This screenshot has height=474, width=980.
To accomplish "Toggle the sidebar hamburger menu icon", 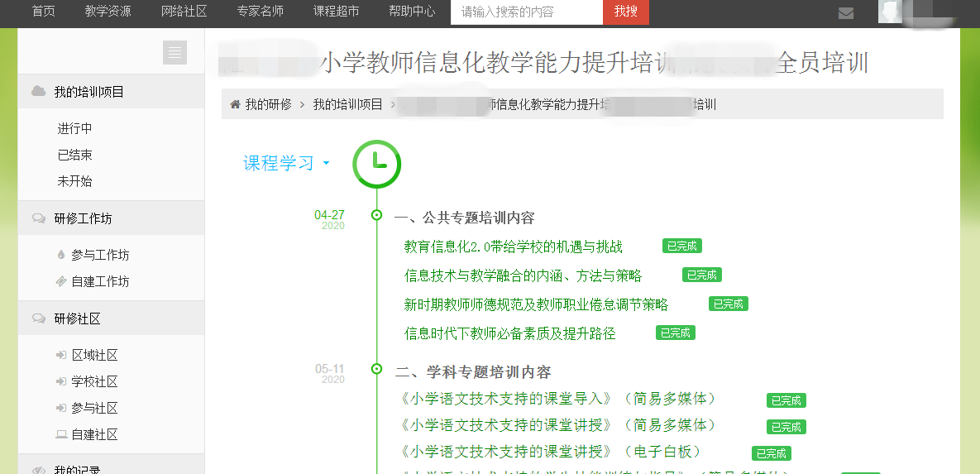I will [174, 53].
